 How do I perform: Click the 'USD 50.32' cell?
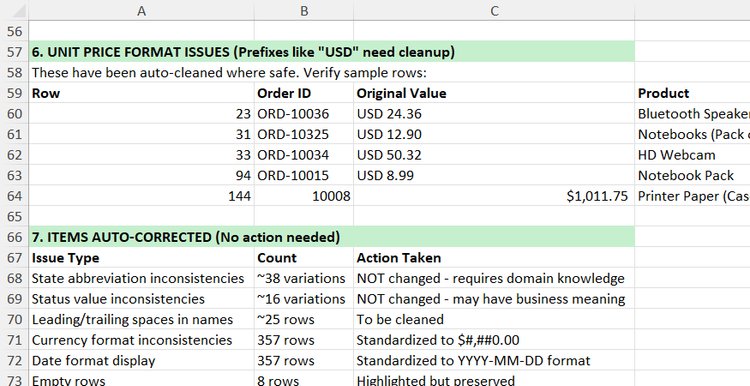click(495, 155)
